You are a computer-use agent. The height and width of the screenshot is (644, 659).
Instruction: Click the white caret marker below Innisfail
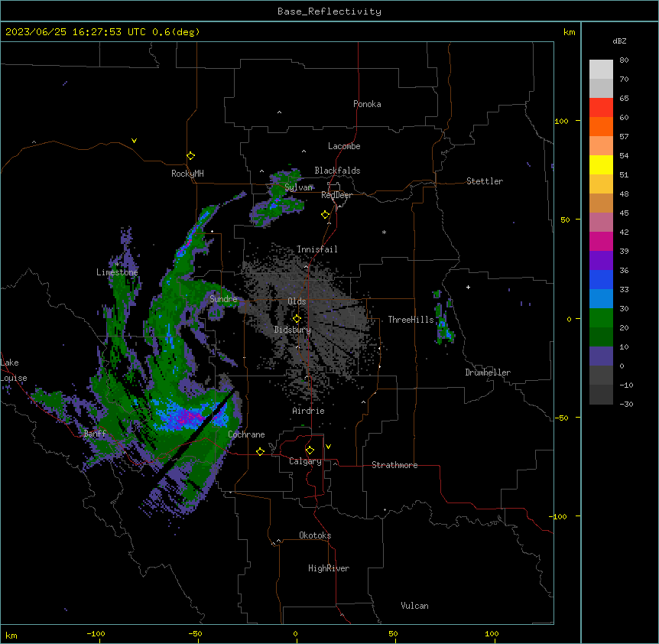coord(306,266)
